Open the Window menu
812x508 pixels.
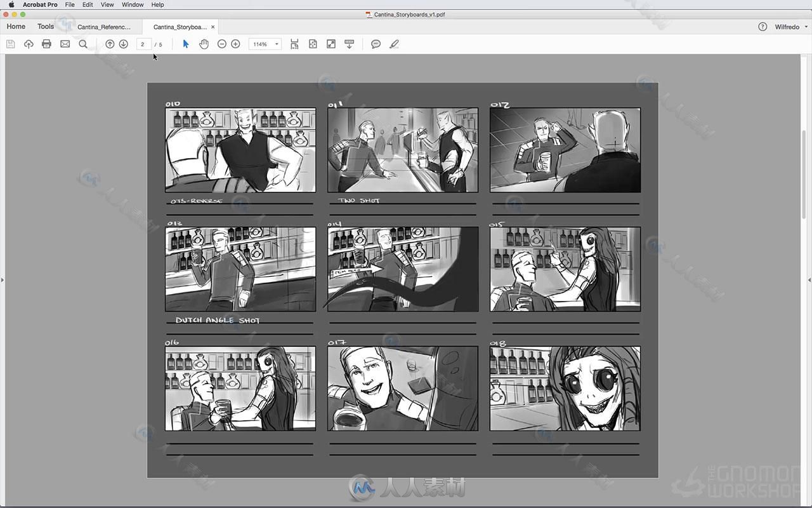(133, 4)
